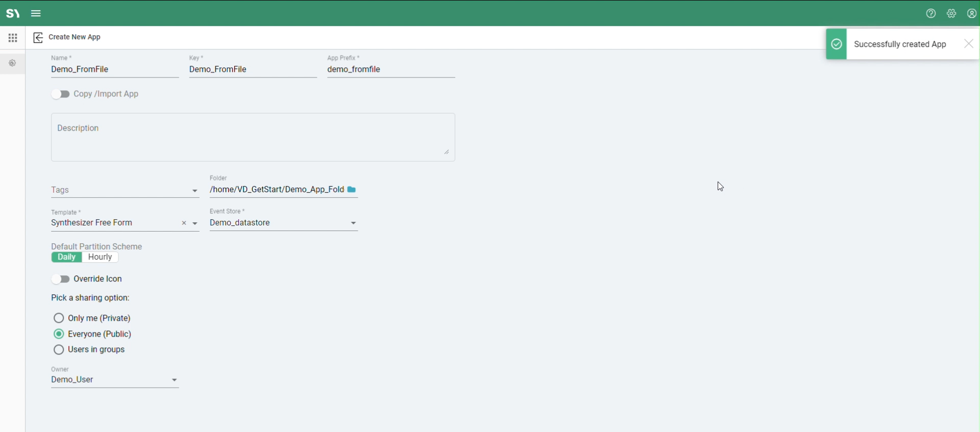This screenshot has height=432, width=980.
Task: Switch partition scheme to Hourly
Action: (x=100, y=258)
